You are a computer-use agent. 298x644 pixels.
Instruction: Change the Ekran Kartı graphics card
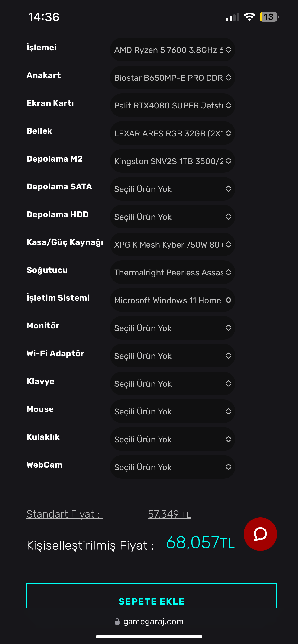coord(172,105)
